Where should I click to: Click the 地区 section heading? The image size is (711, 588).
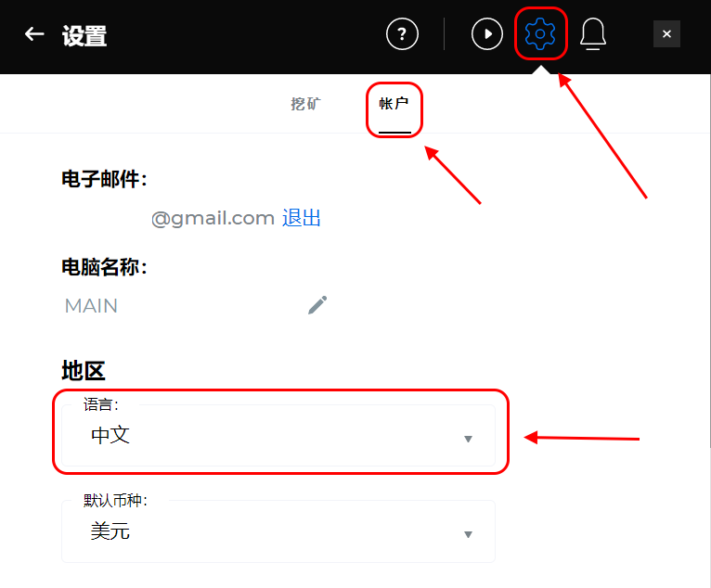84,371
